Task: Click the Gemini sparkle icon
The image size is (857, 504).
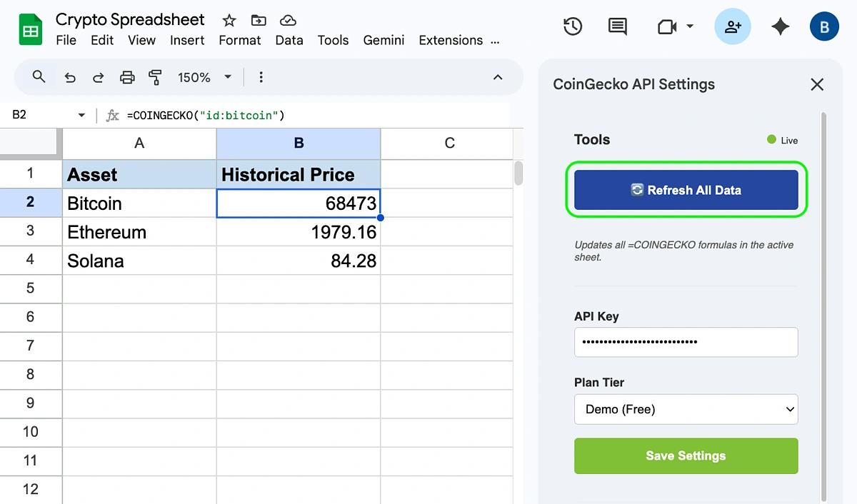Action: (x=781, y=27)
